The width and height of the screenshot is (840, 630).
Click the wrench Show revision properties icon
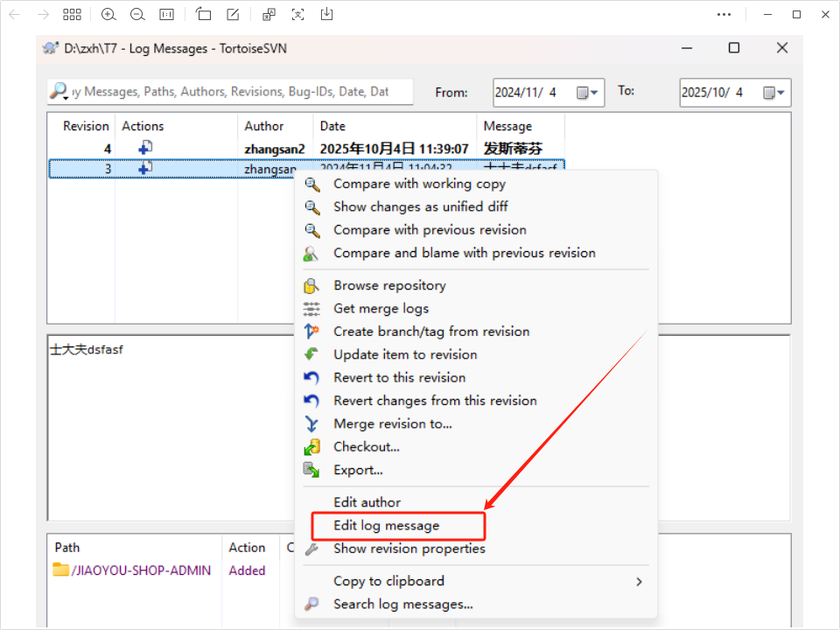pos(311,549)
